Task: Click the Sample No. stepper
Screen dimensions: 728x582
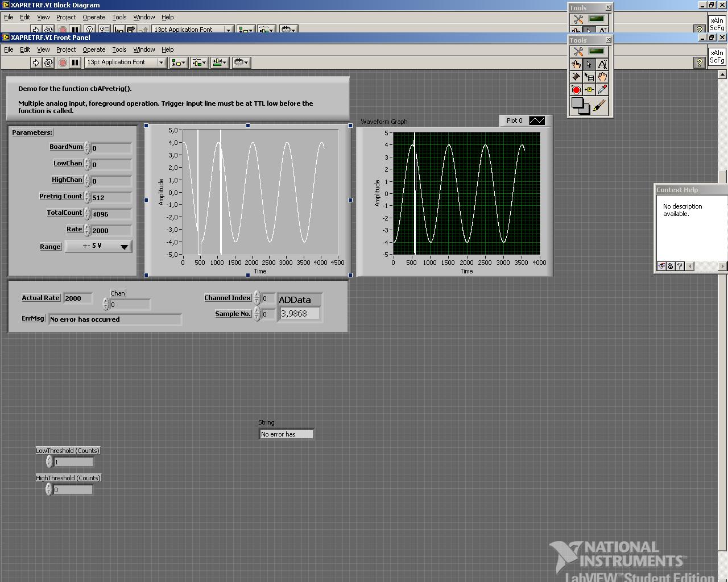Action: click(x=257, y=314)
